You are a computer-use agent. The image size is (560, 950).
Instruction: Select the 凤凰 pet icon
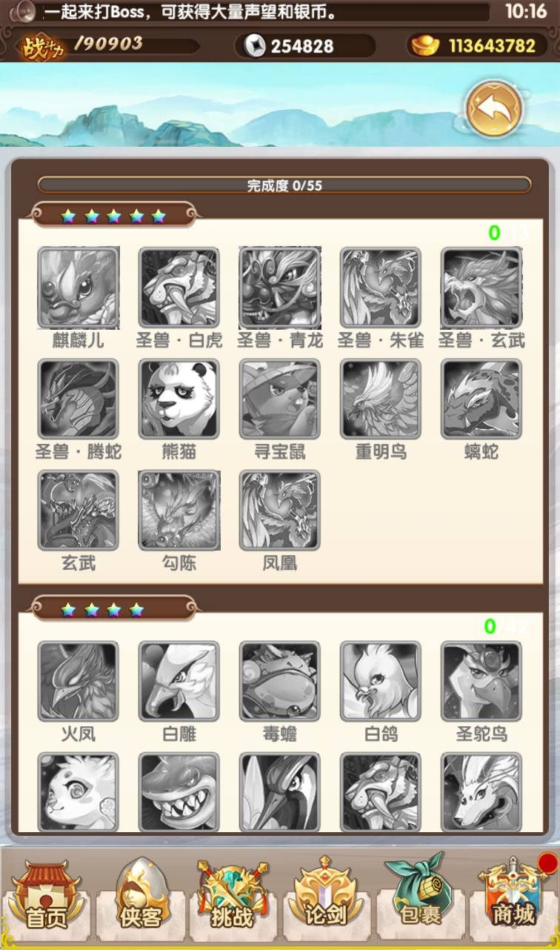[x=280, y=510]
